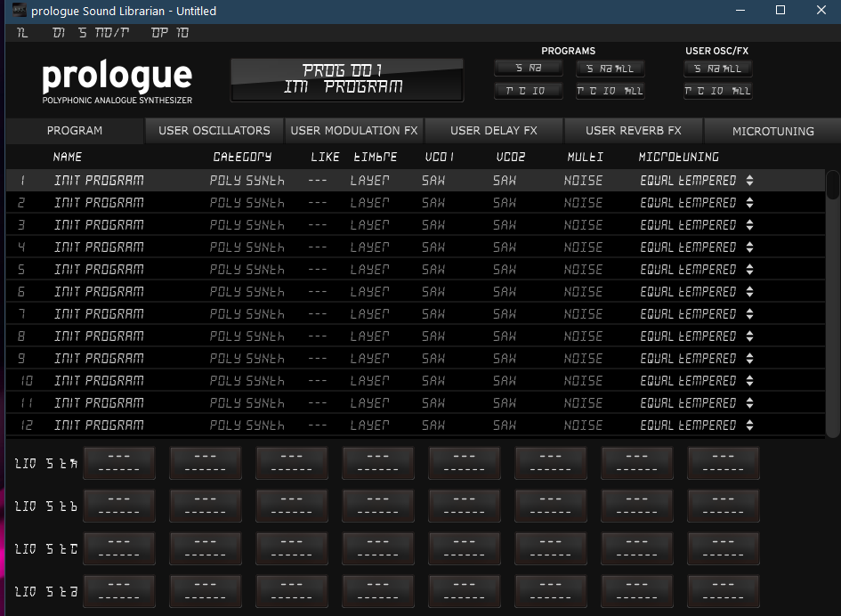
Task: Click first slot of Live Set B
Action: point(119,506)
